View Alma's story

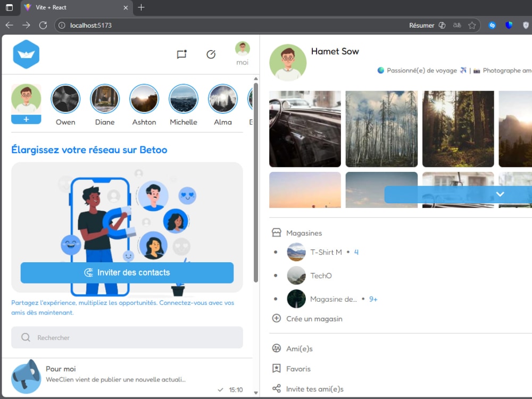(x=223, y=99)
